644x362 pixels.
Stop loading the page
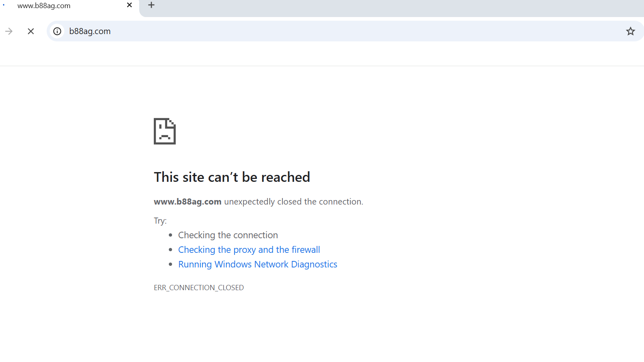pyautogui.click(x=31, y=31)
